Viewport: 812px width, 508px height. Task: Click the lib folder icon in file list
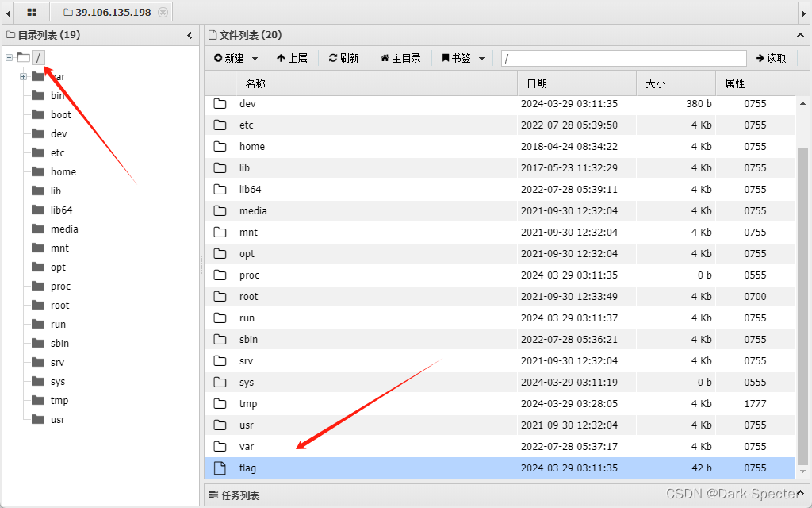220,168
